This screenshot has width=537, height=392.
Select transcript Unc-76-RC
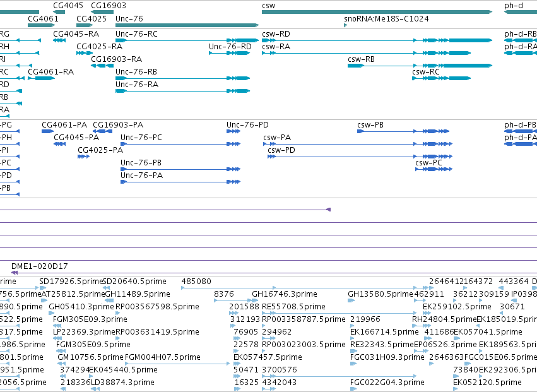(187, 40)
